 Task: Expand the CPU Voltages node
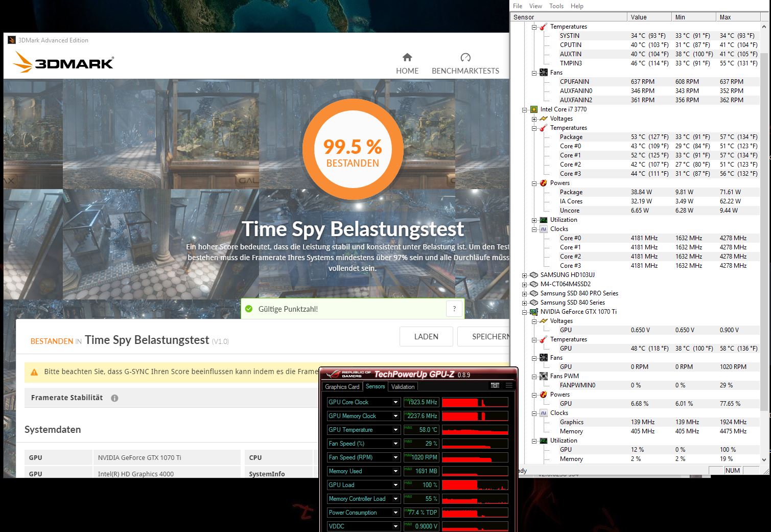pyautogui.click(x=534, y=119)
